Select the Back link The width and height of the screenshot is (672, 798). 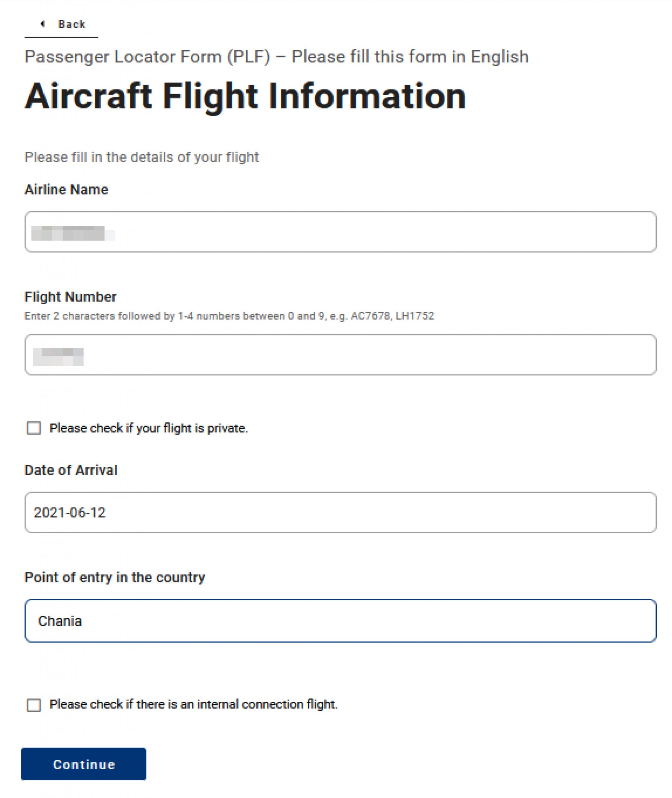71,24
